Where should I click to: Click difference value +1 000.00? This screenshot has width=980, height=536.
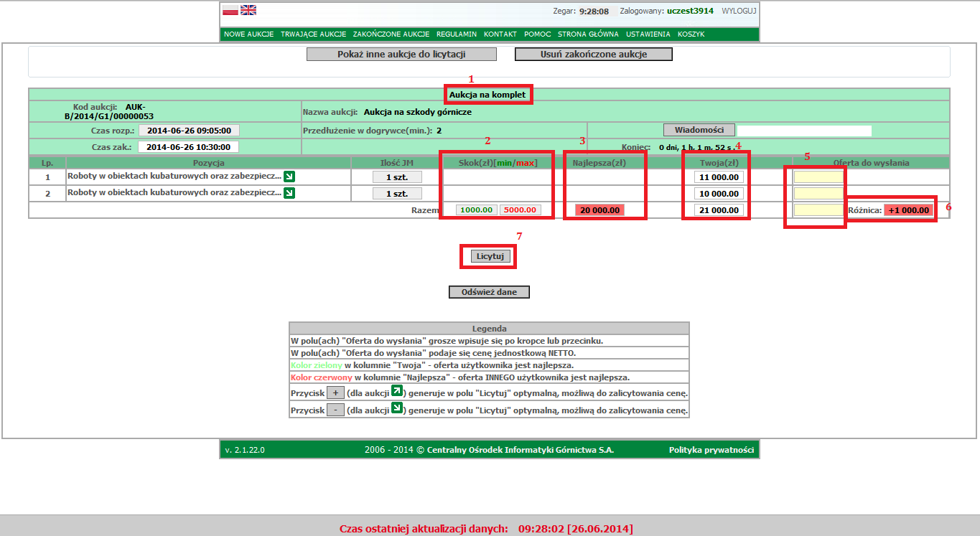pos(910,210)
